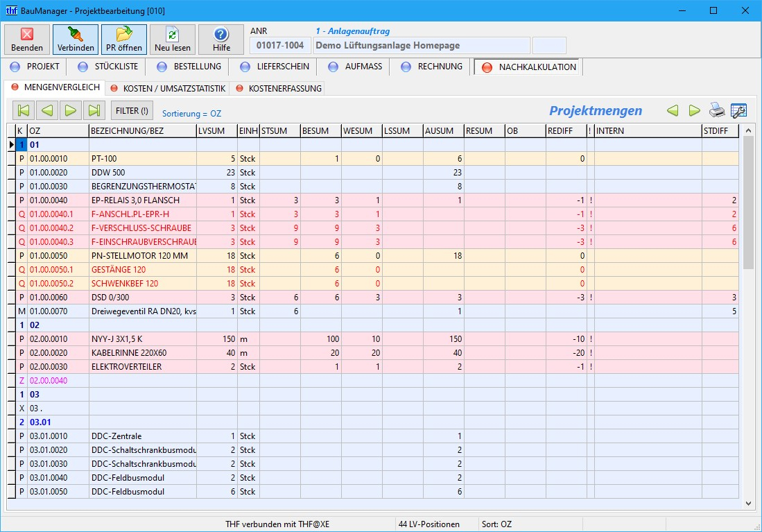The height and width of the screenshot is (532, 762).
Task: Click LVSUM column header
Action: point(217,131)
